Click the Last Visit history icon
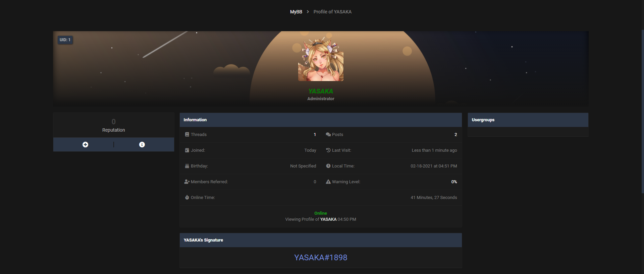The width and height of the screenshot is (644, 274). [x=328, y=150]
